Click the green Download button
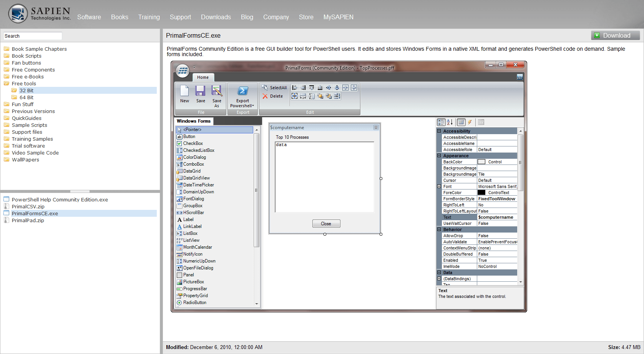This screenshot has height=354, width=644. click(x=616, y=35)
